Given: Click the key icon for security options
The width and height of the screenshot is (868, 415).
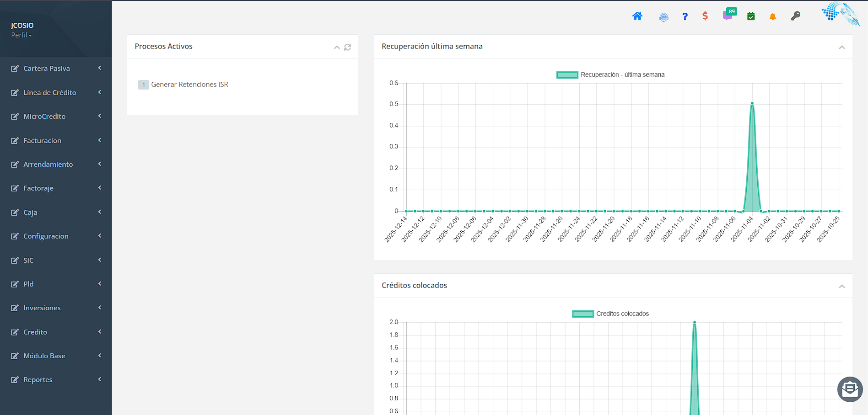Looking at the screenshot, I should tap(796, 16).
